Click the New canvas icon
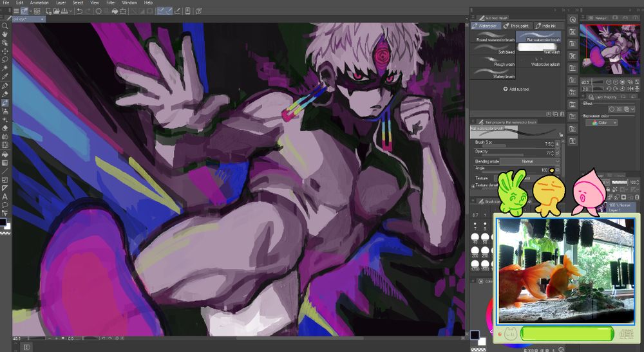 pyautogui.click(x=48, y=11)
